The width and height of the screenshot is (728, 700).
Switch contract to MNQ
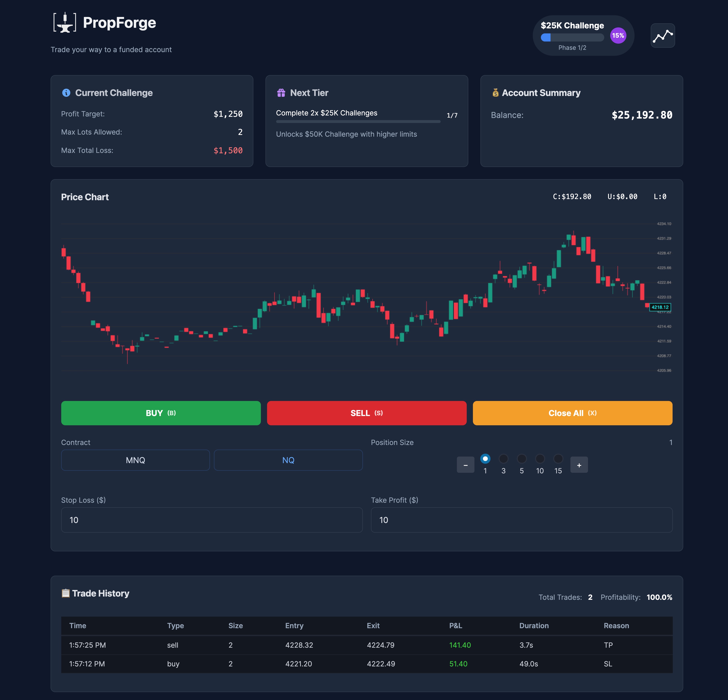tap(135, 460)
